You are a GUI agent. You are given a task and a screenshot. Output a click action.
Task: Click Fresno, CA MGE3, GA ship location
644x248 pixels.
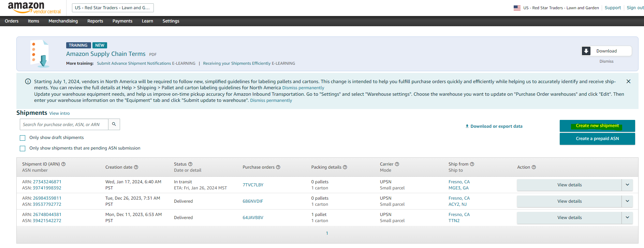pos(459,185)
